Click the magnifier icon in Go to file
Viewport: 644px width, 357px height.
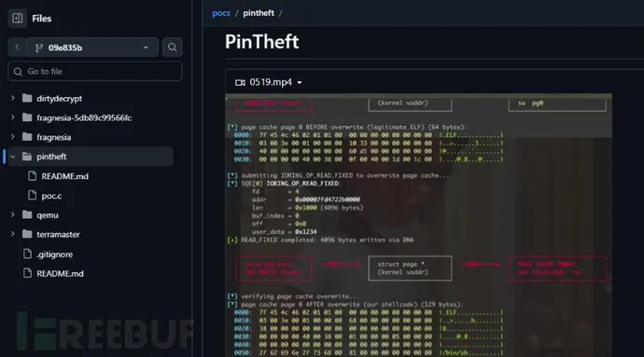pos(18,72)
